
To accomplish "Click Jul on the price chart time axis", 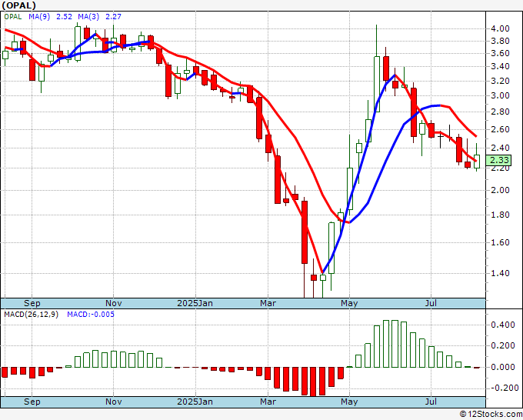I will [431, 304].
